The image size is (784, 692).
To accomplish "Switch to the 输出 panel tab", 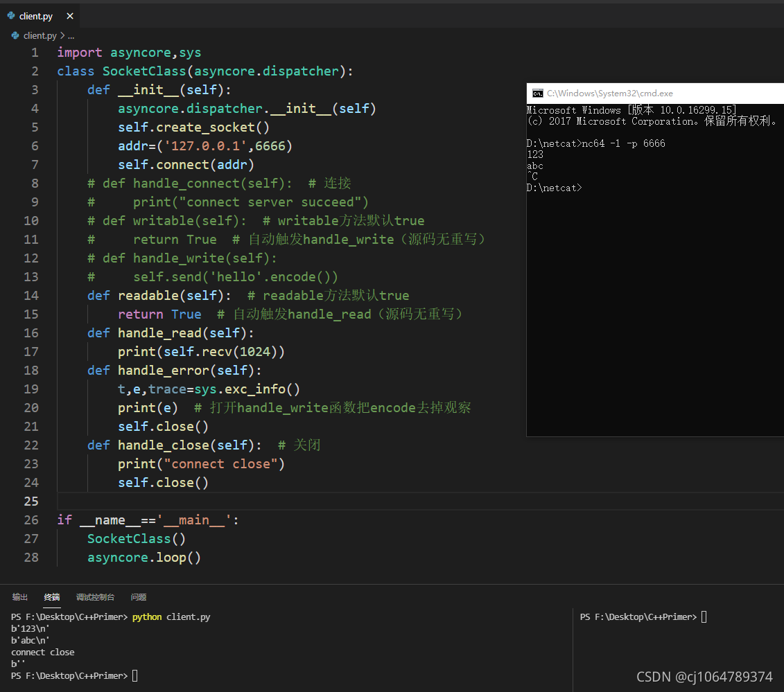I will click(x=20, y=597).
